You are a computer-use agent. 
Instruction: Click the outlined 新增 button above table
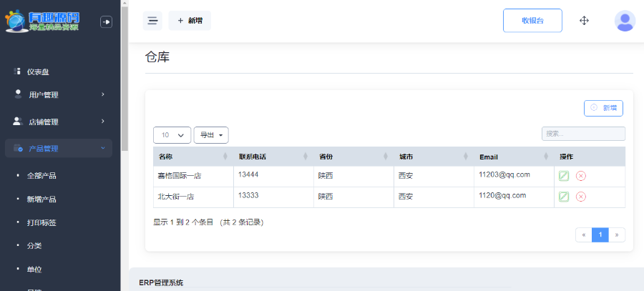(x=603, y=108)
